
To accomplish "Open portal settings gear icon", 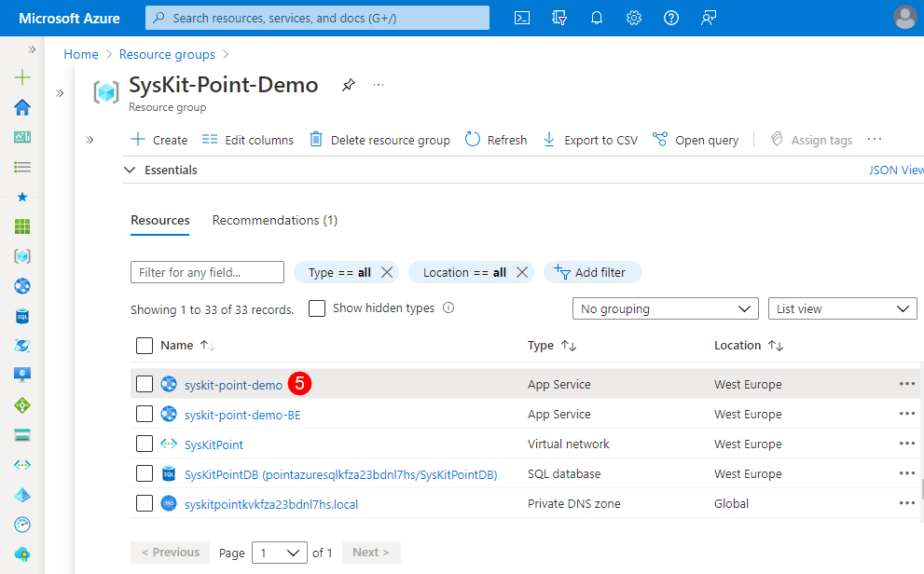I will click(634, 18).
